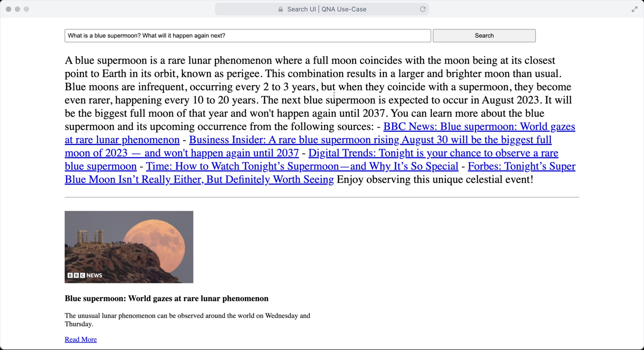Click the 'Search UI | QNA Use-Case' address bar
The image size is (644, 350).
tap(326, 9)
